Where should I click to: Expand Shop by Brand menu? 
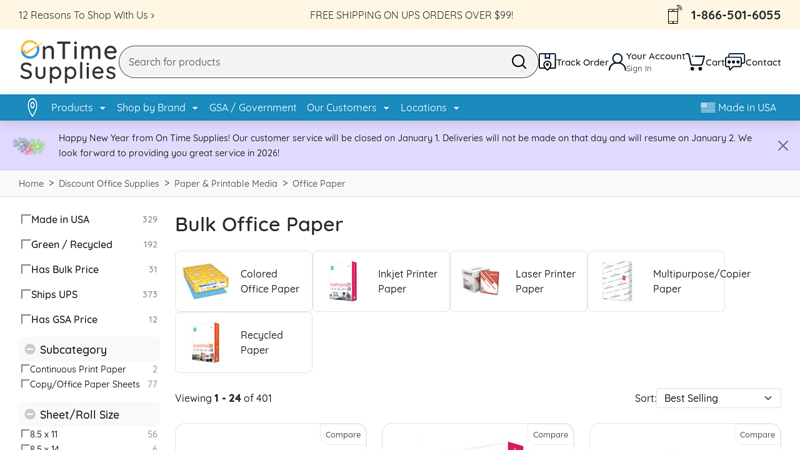[157, 108]
